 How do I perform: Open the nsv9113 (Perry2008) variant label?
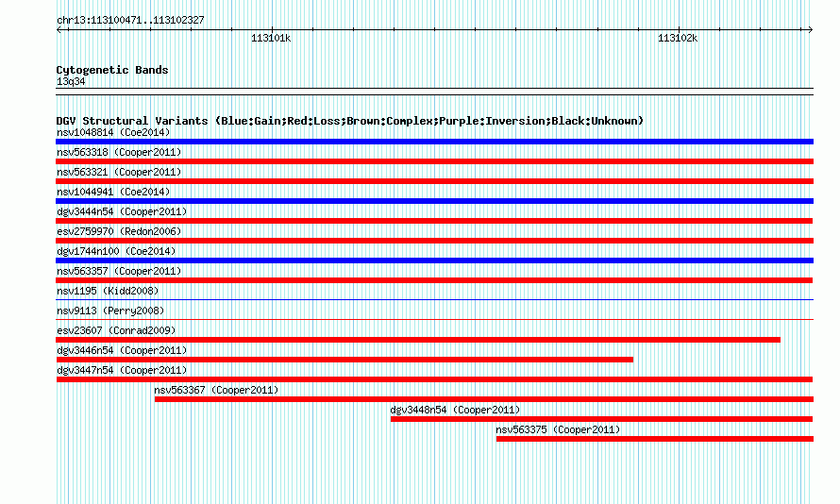click(x=110, y=311)
